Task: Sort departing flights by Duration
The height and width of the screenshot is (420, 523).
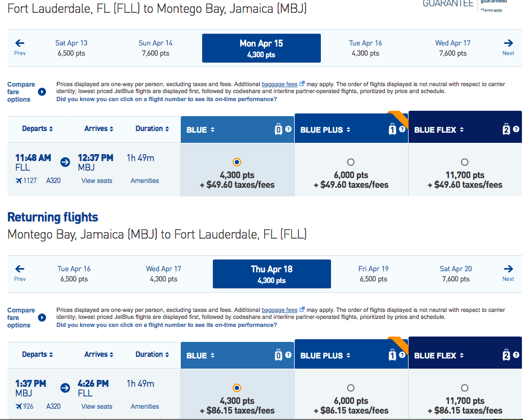Action: click(x=152, y=129)
